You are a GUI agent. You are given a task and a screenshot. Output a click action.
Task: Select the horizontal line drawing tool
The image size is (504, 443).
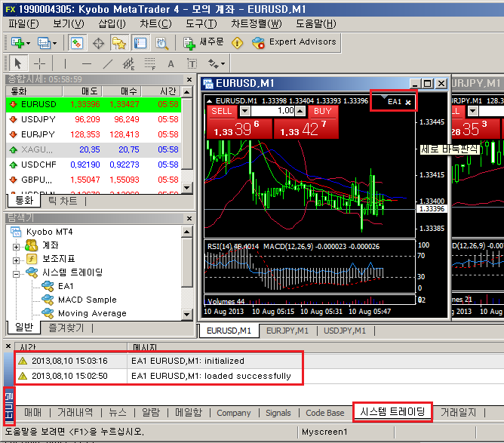(87, 63)
